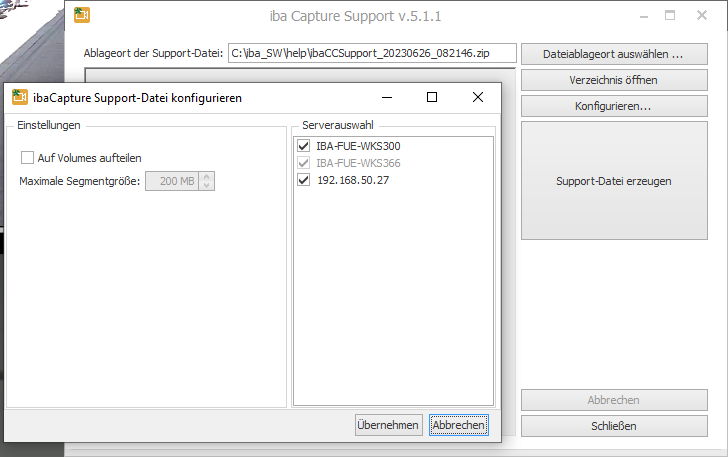Maximize the Support-Datei konfigurieren dialog
The image size is (728, 457).
(x=432, y=98)
